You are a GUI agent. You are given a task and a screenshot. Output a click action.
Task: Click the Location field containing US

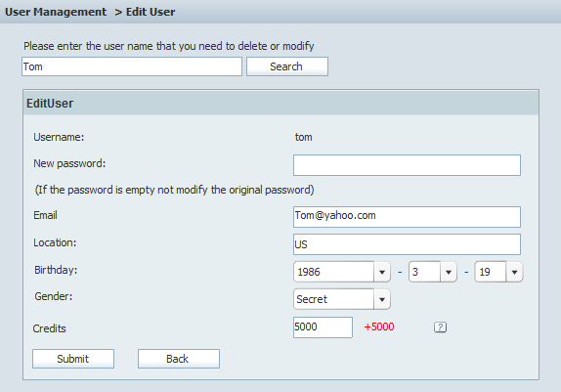[407, 244]
